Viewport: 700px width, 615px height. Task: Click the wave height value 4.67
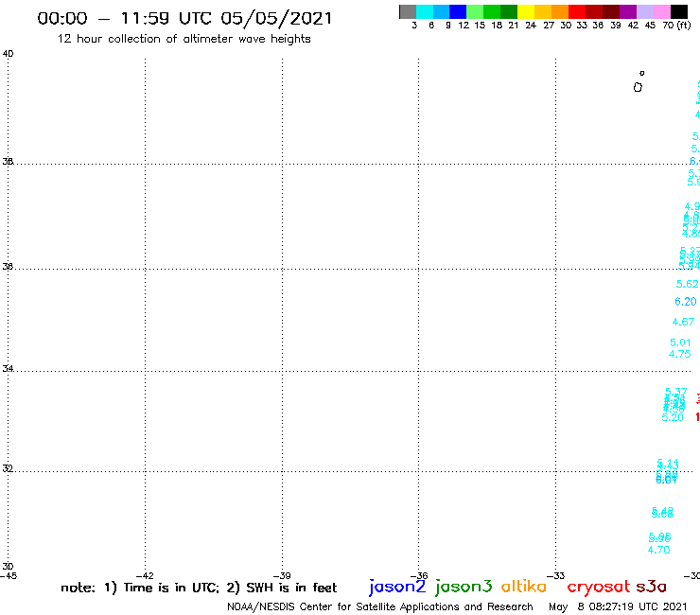coord(684,322)
